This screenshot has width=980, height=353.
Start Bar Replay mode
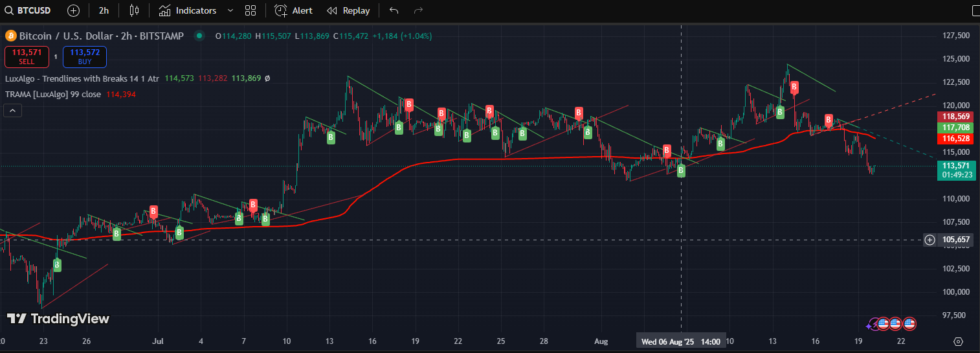tap(349, 10)
